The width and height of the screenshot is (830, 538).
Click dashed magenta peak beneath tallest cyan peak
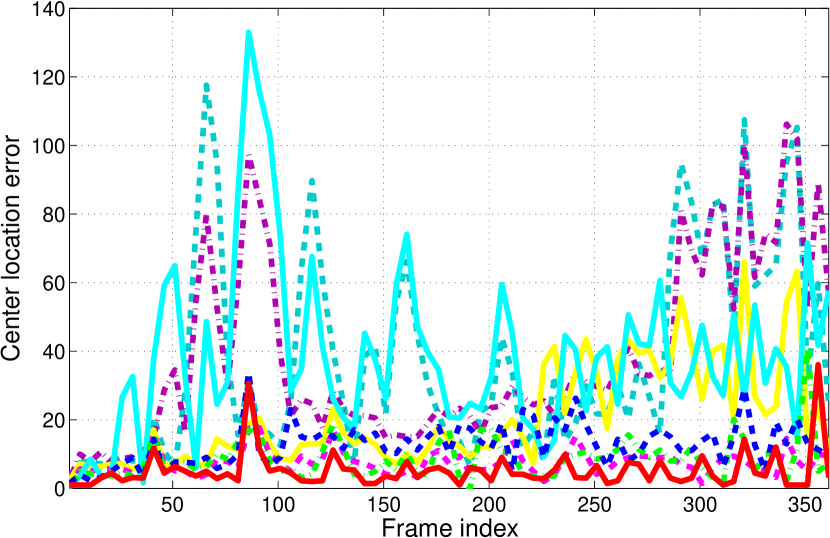tap(248, 160)
